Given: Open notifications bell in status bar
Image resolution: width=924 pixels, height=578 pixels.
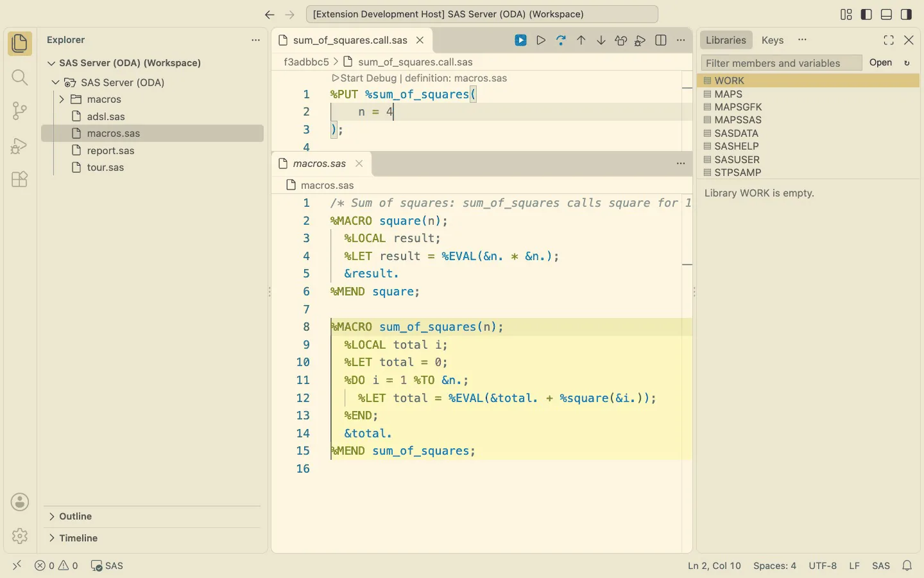Looking at the screenshot, I should (x=907, y=566).
